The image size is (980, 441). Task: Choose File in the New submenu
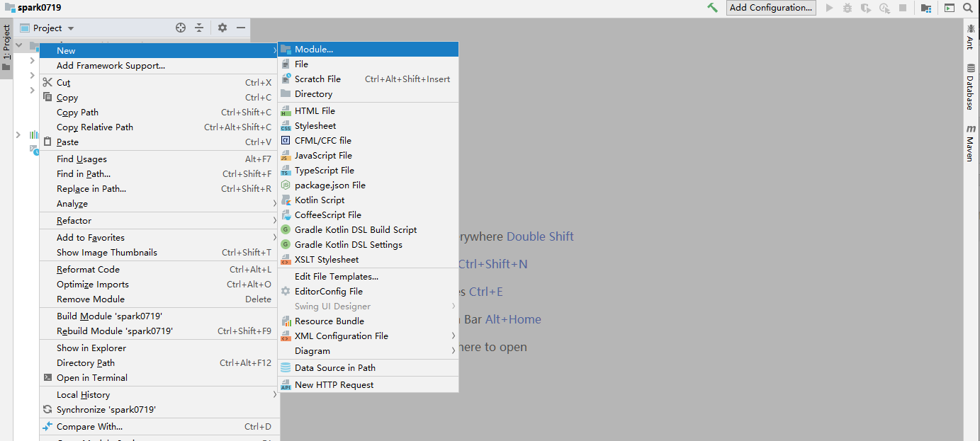coord(368,64)
